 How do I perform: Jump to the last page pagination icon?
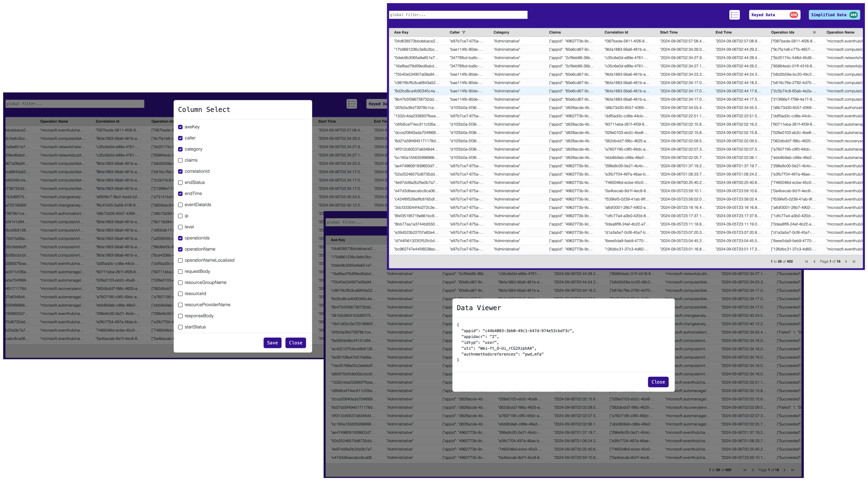tap(854, 261)
